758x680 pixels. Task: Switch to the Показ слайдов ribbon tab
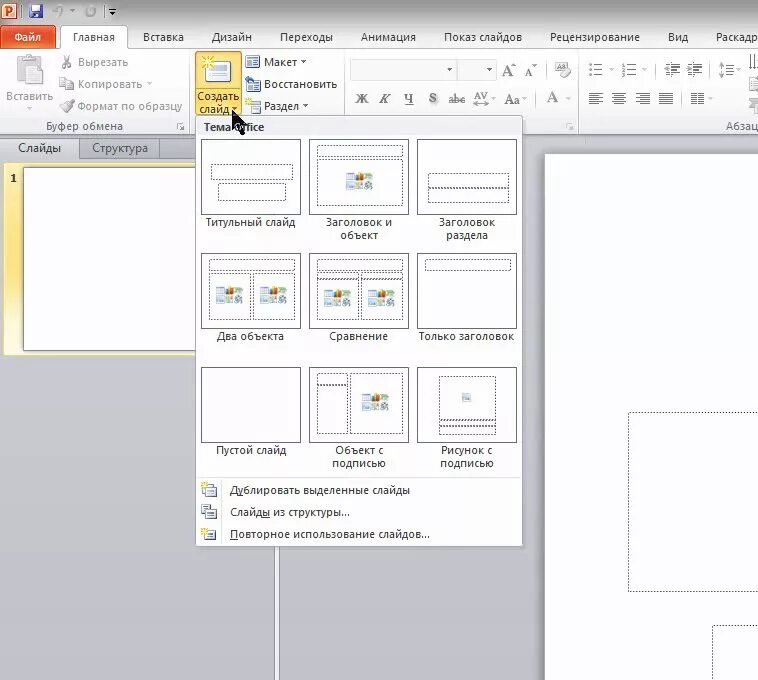click(483, 37)
